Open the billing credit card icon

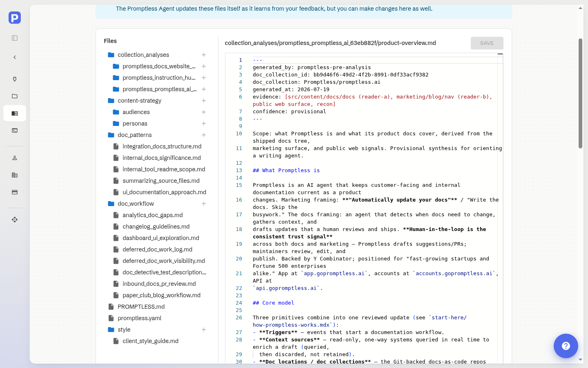[x=15, y=192]
